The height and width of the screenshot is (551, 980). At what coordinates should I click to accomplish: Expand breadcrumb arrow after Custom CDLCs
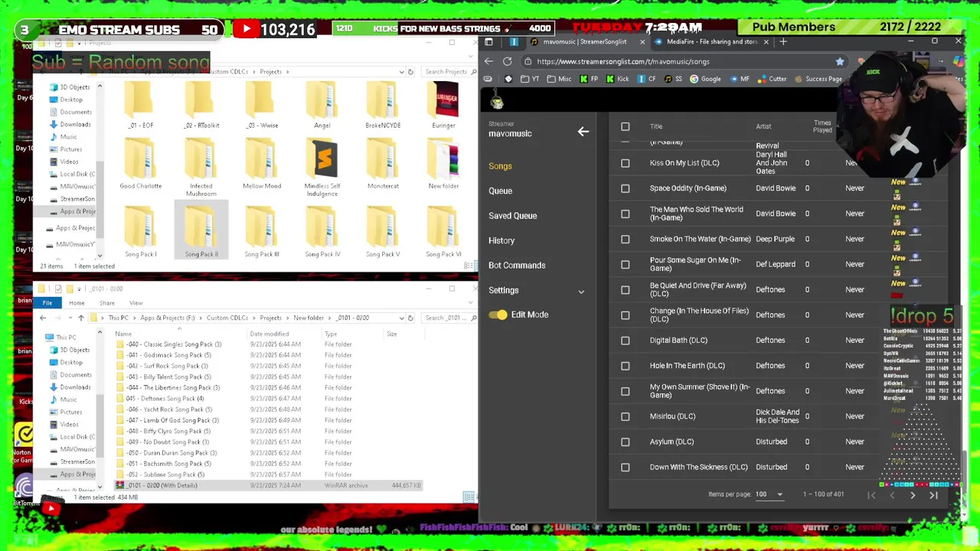click(253, 318)
